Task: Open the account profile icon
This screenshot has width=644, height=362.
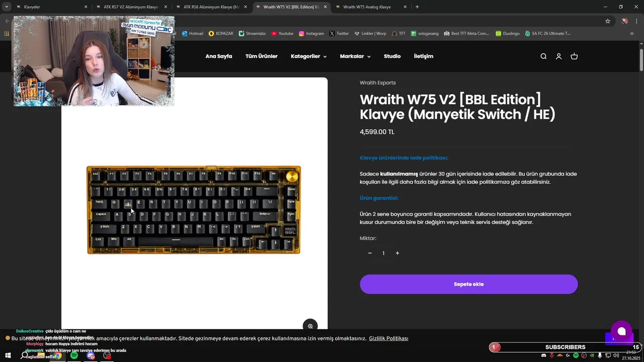Action: point(558,56)
